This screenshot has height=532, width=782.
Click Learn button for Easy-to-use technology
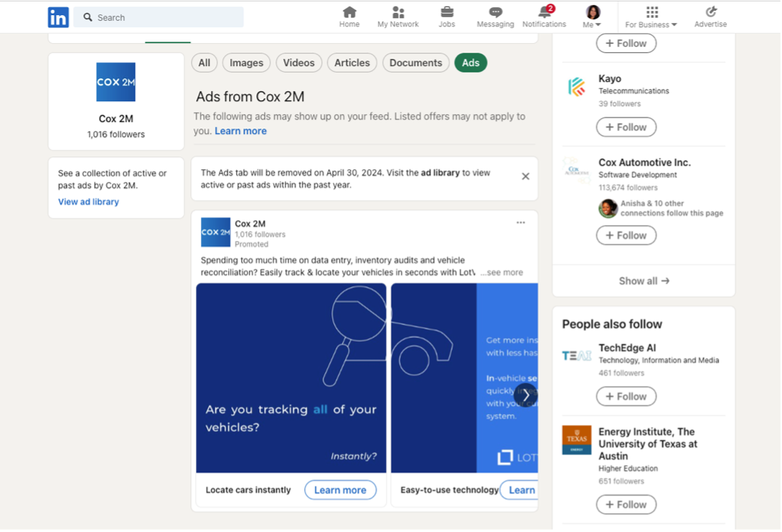click(519, 490)
